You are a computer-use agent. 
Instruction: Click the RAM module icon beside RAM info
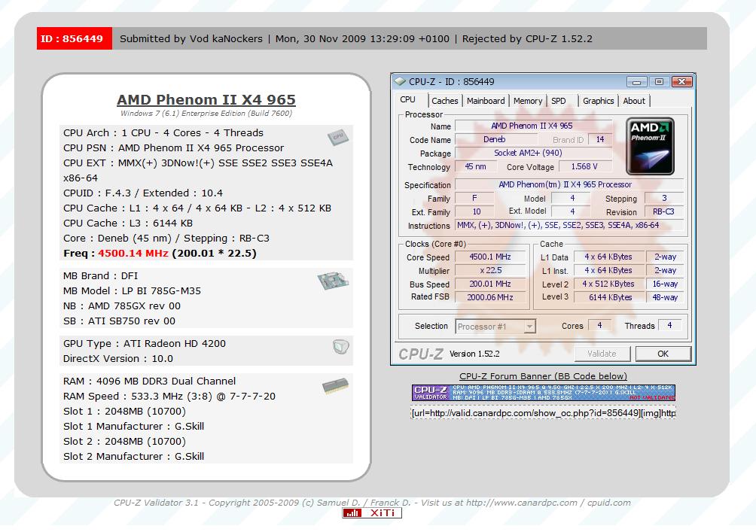click(336, 385)
